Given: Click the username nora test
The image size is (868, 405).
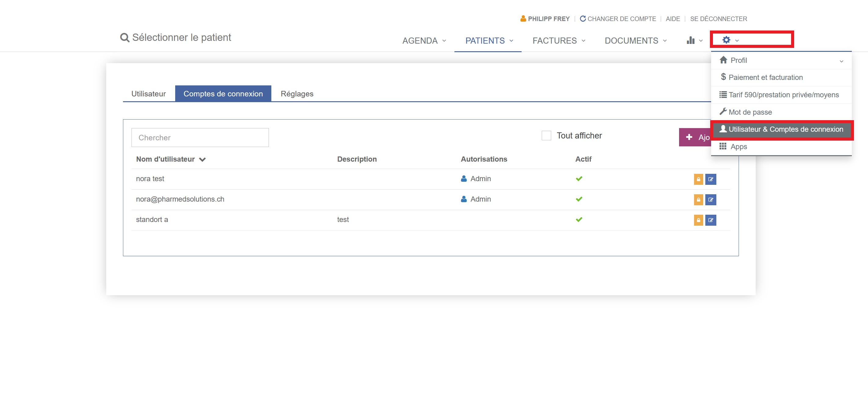Looking at the screenshot, I should [x=150, y=179].
